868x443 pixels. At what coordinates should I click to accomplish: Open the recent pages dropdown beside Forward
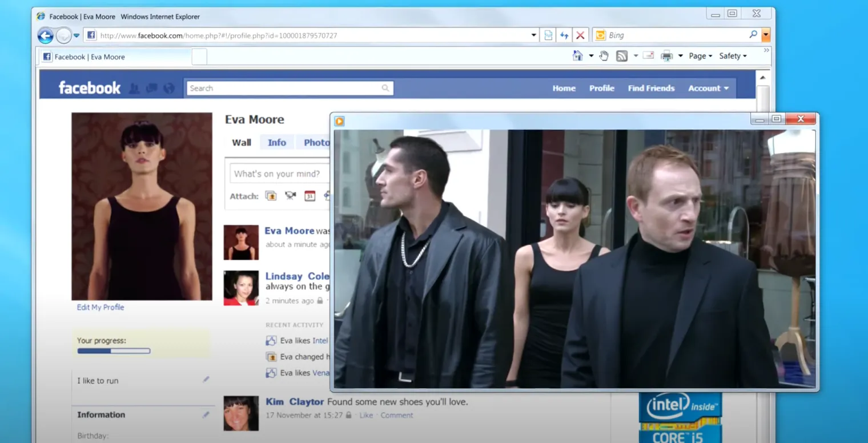pos(77,35)
